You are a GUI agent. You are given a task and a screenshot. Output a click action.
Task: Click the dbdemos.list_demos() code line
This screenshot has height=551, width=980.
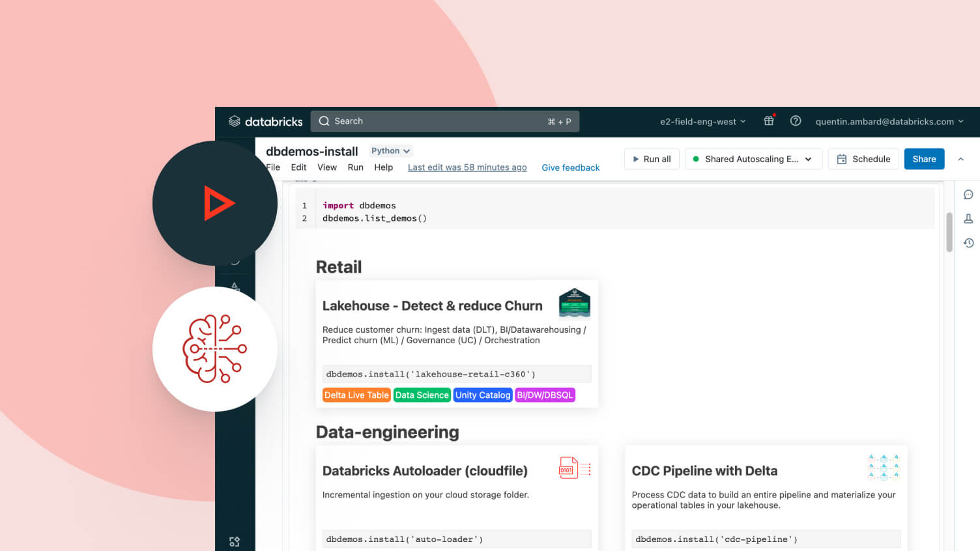pyautogui.click(x=375, y=218)
